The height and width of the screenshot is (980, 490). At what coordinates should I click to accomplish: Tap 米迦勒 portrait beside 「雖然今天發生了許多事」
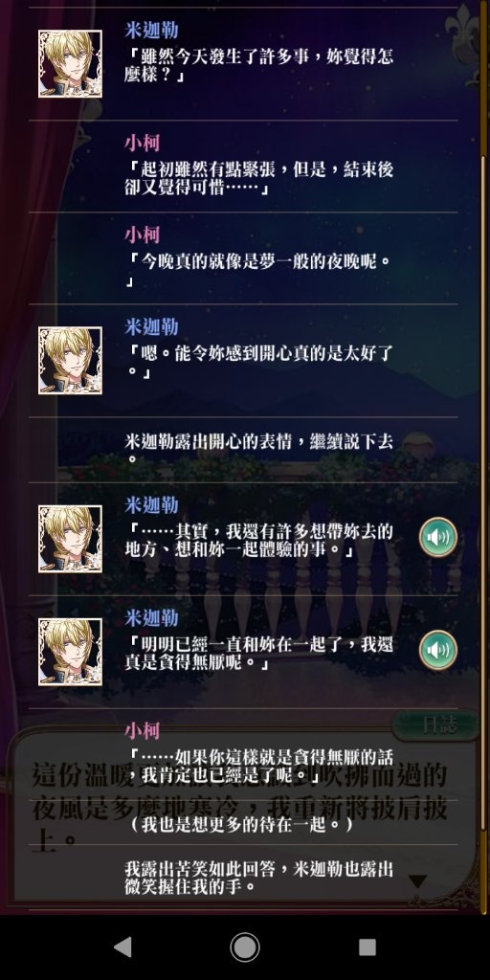click(x=70, y=64)
